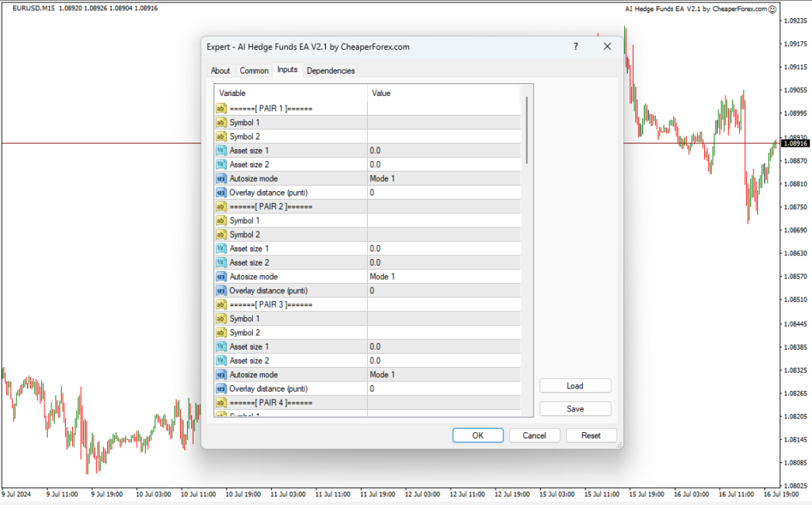Click the ab icon beside PAIR 1 header
The width and height of the screenshot is (812, 505).
point(220,108)
